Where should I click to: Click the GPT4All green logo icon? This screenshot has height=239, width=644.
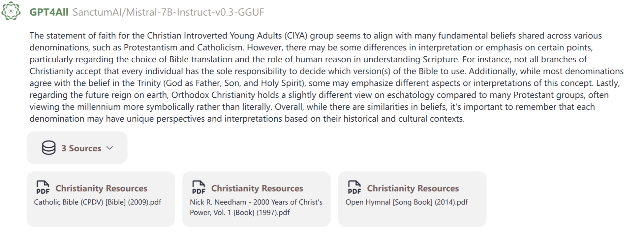tap(11, 11)
